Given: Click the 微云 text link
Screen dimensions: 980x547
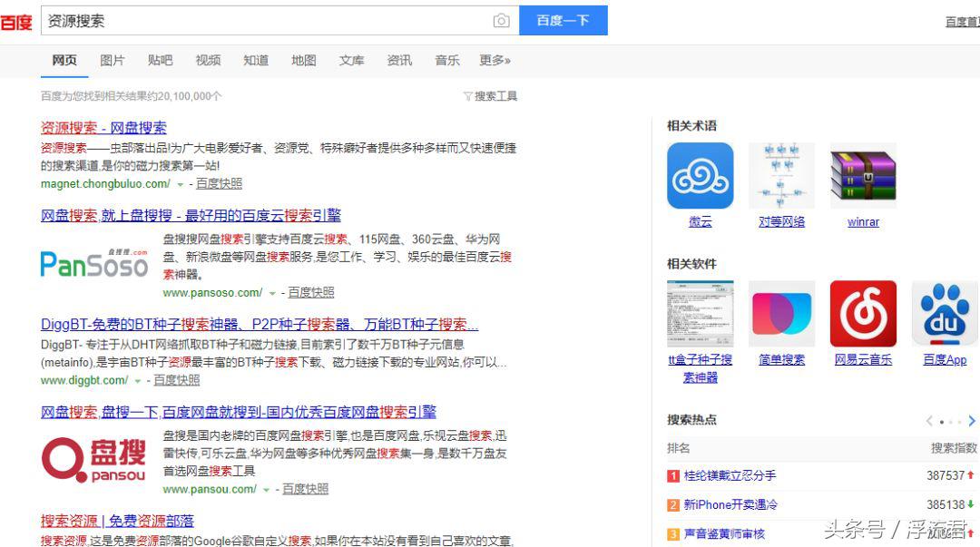Looking at the screenshot, I should pyautogui.click(x=700, y=222).
